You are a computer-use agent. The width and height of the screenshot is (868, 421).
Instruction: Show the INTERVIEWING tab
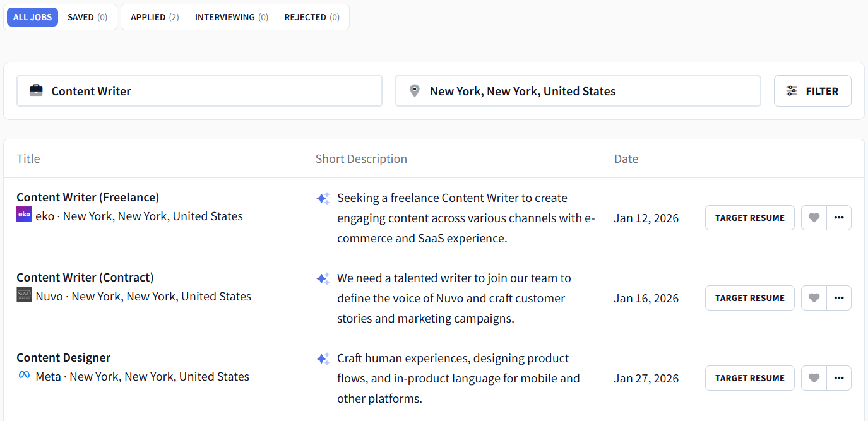coord(232,17)
